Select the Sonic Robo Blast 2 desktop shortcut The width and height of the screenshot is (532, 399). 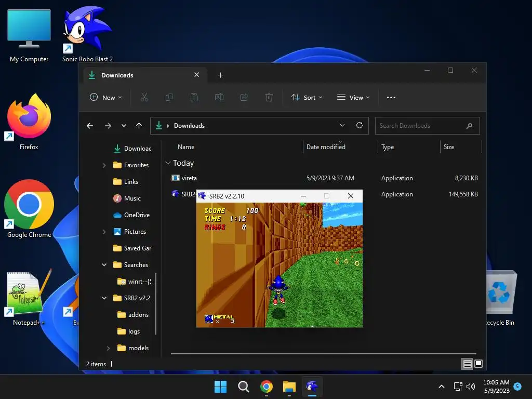(x=87, y=34)
